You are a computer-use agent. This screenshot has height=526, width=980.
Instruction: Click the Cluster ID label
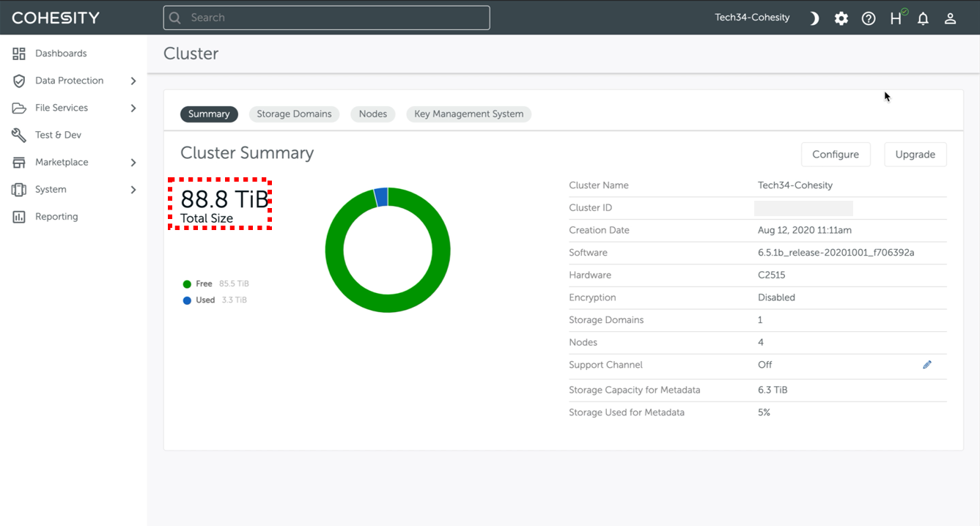click(590, 208)
